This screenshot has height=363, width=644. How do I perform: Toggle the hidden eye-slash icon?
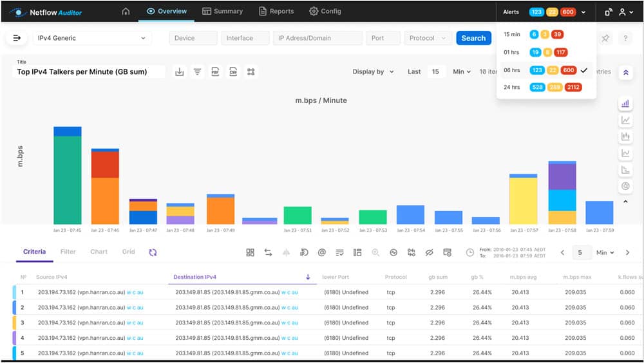pyautogui.click(x=429, y=252)
